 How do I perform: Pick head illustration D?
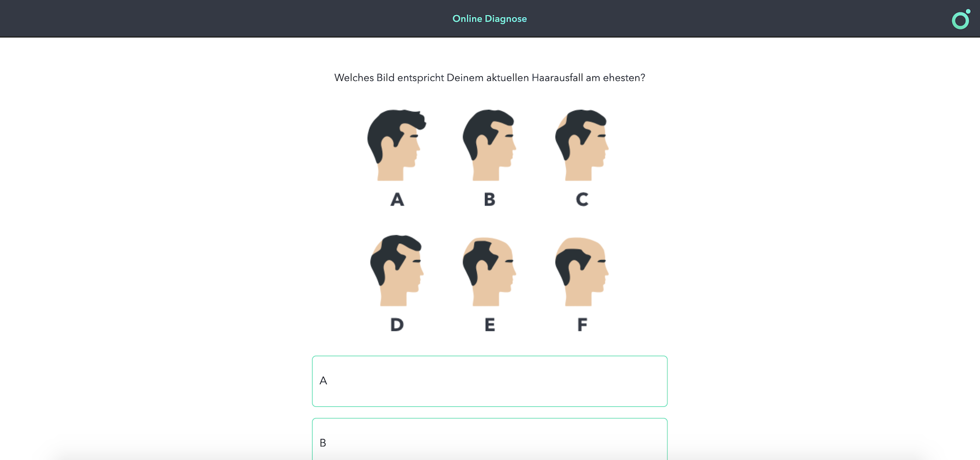(x=397, y=270)
